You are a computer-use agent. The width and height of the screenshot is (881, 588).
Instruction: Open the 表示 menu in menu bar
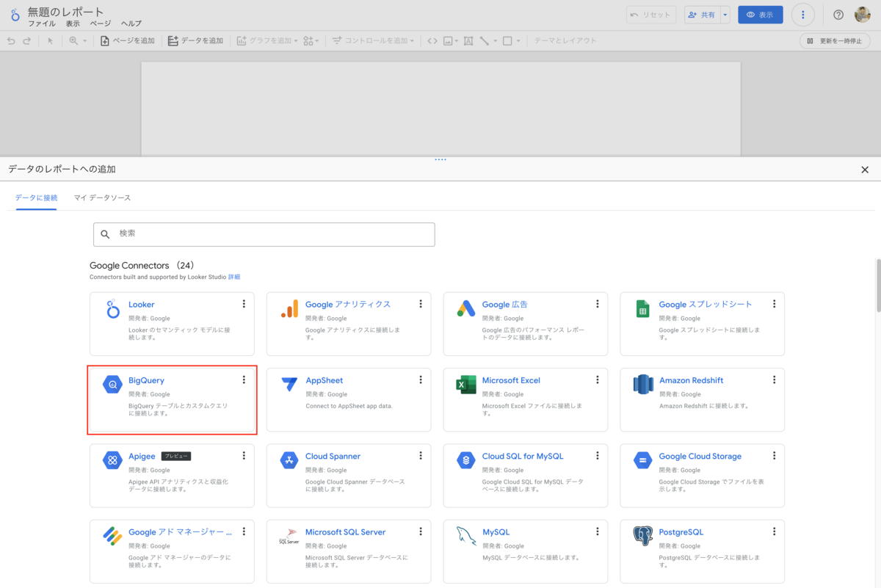(73, 23)
